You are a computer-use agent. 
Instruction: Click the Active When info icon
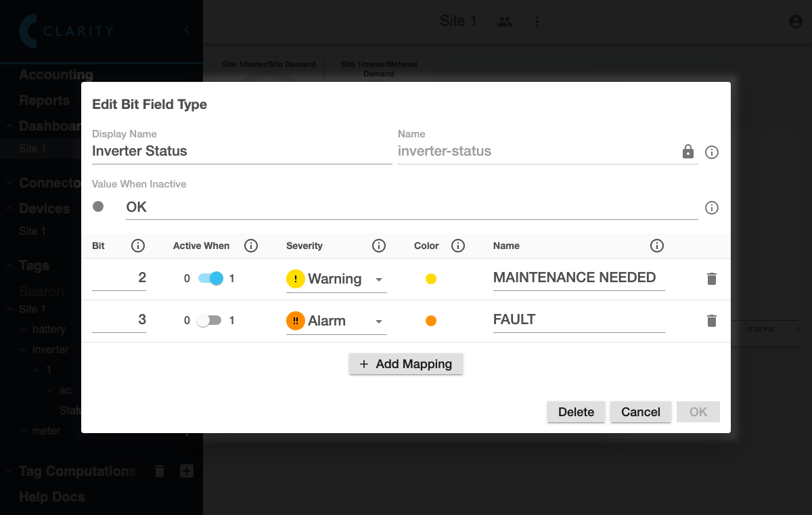(x=251, y=246)
